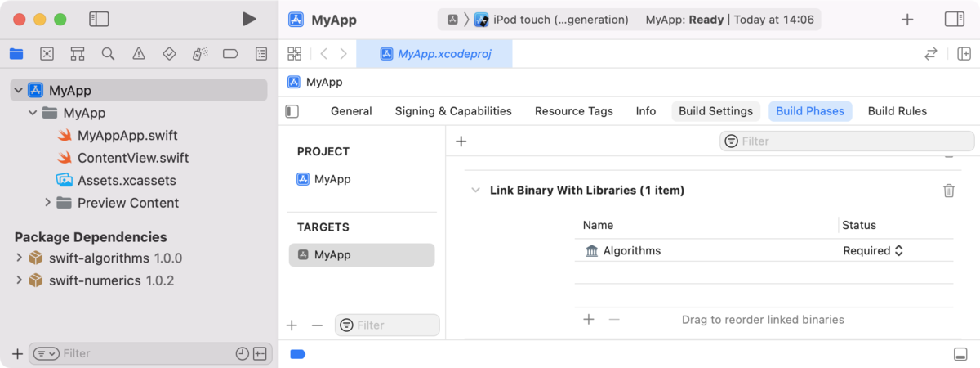Open the Issue navigator warning icon
This screenshot has width=980, height=368.
(x=139, y=54)
